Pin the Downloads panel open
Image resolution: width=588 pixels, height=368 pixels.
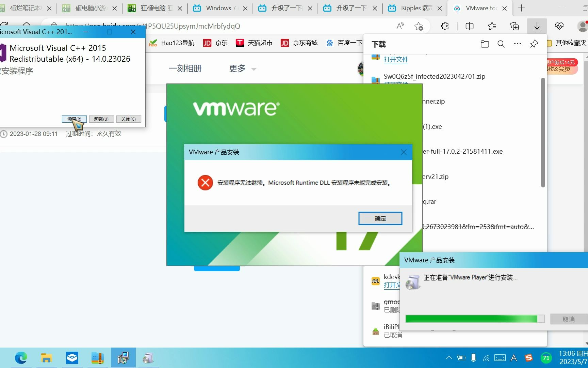point(534,44)
